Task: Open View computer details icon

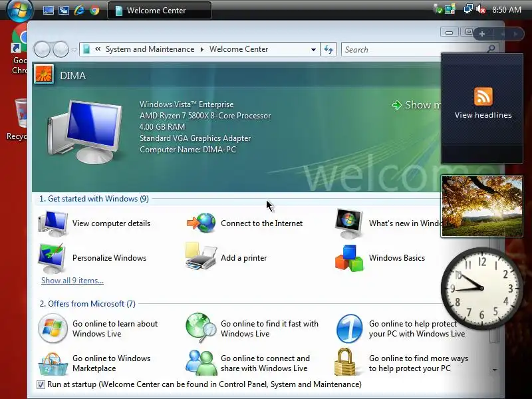Action: (x=53, y=223)
